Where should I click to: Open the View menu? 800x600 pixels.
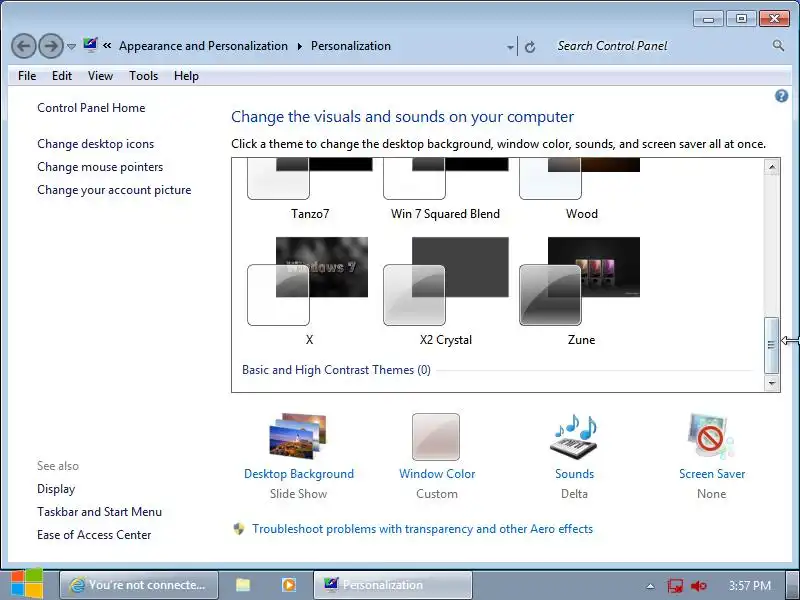tap(100, 76)
